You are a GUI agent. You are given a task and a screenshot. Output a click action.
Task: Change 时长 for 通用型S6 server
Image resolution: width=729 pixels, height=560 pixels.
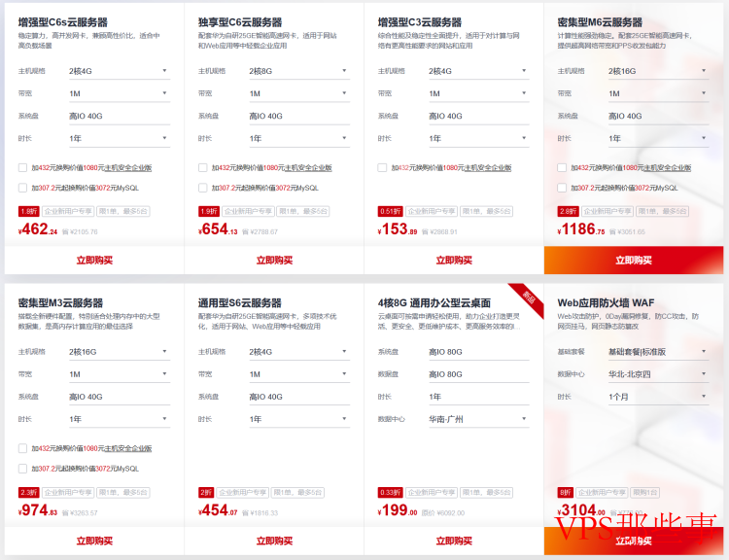point(299,420)
